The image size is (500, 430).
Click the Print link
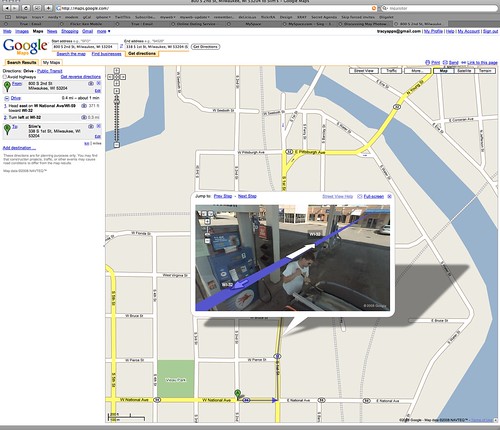tap(435, 62)
